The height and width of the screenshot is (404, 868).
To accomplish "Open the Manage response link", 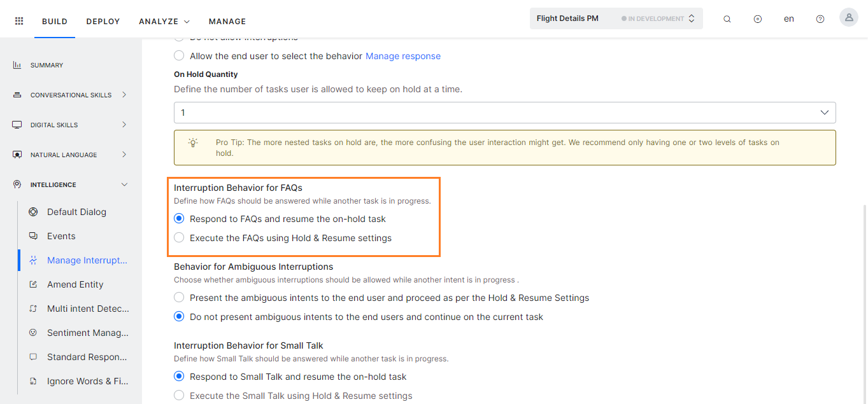I will [x=403, y=56].
